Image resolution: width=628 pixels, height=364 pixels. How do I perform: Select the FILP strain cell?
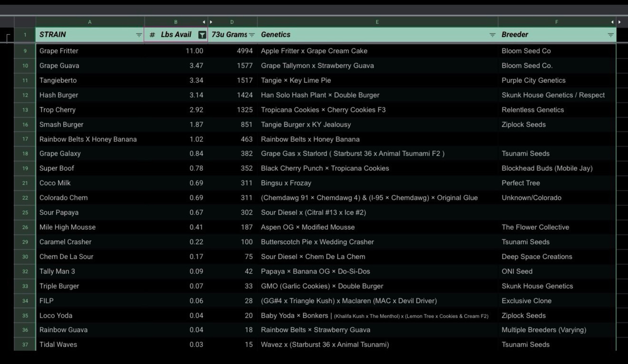[x=90, y=300]
